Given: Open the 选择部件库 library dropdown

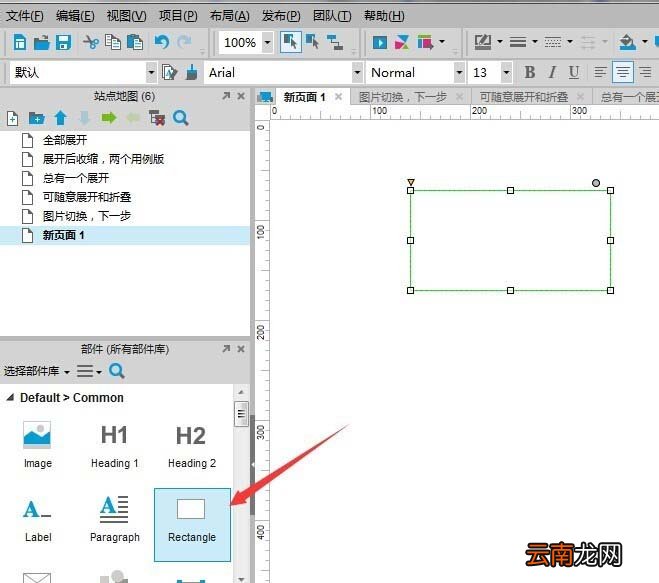Looking at the screenshot, I should click(x=36, y=371).
